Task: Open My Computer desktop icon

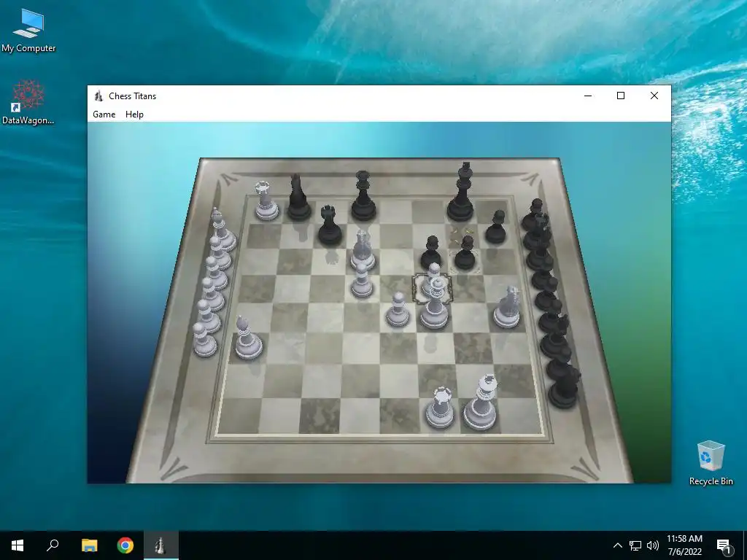Action: 28,31
